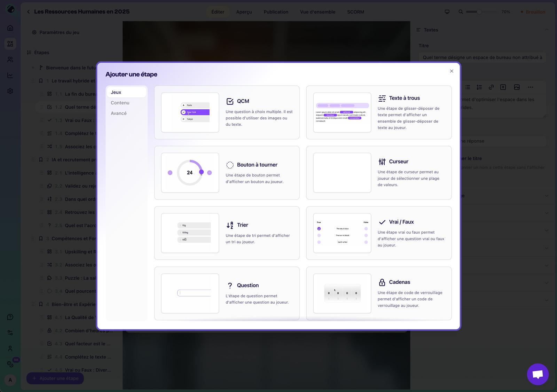Viewport: 557px width, 392px height.
Task: Click the Ajouter une étape button
Action: point(55,378)
